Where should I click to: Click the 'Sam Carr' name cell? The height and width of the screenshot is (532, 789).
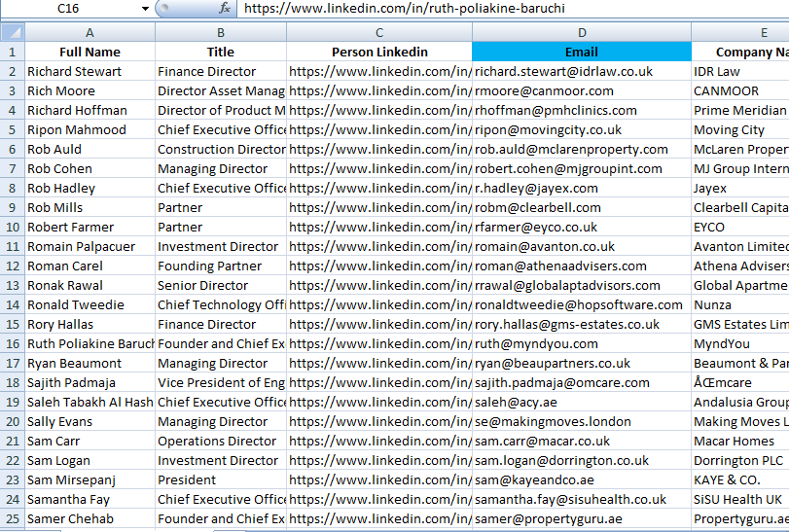point(90,442)
